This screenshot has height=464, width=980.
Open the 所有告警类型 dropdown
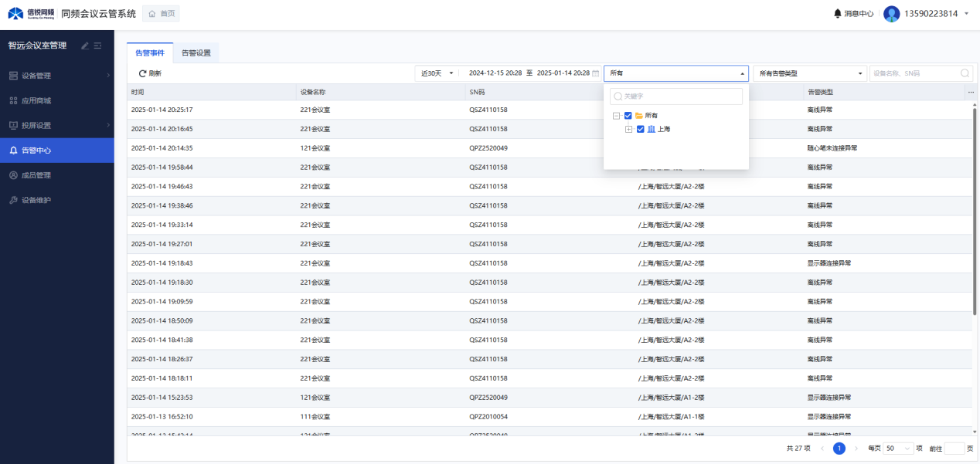(x=809, y=73)
